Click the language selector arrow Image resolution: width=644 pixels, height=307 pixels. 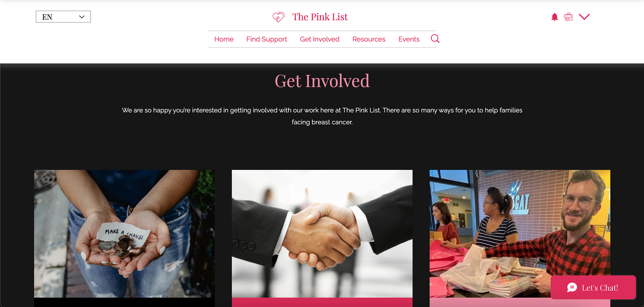82,17
